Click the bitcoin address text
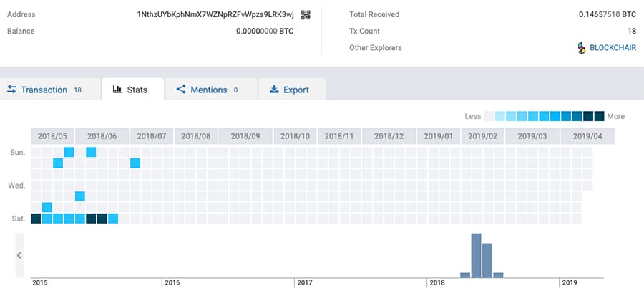 215,14
